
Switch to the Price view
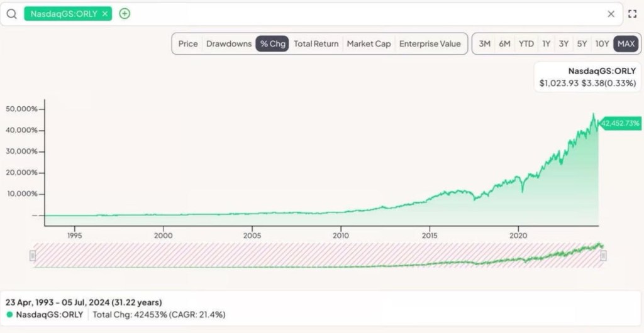188,44
